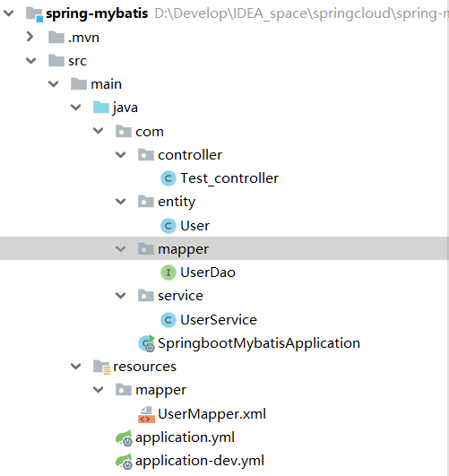Select the entity label
Viewport: 449px width, 476px height.
point(177,203)
